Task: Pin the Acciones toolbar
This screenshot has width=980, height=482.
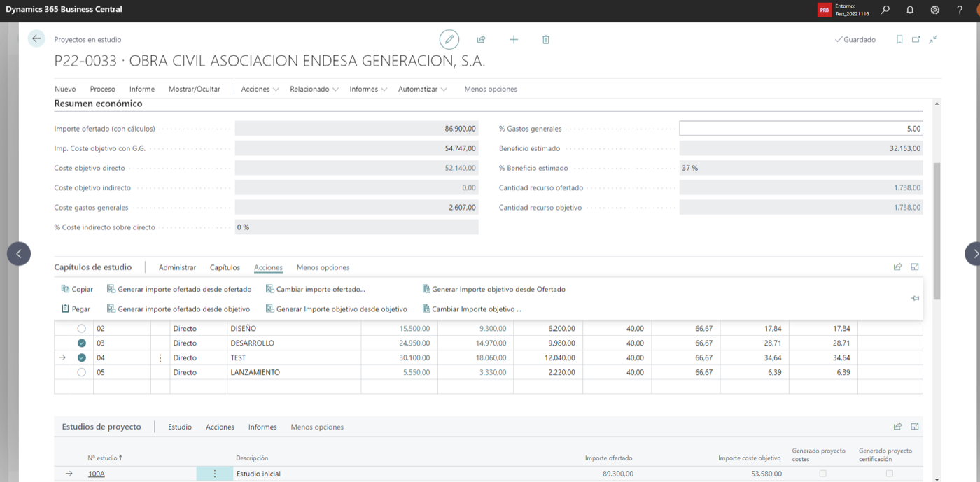Action: 915,299
